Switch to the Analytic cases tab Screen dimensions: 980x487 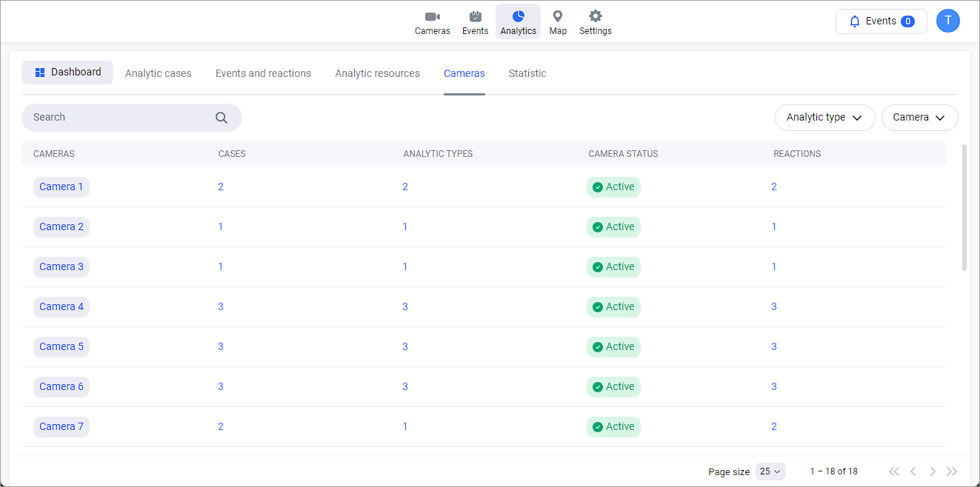[x=159, y=73]
